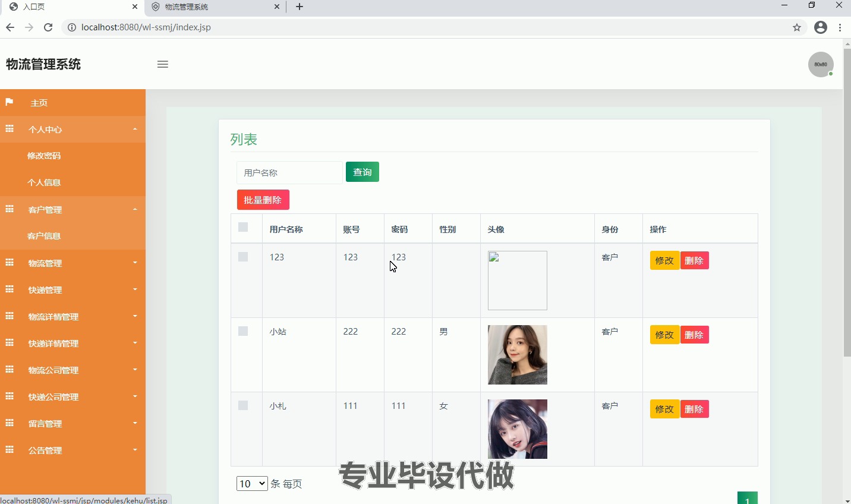Click 修改 for user 小站

click(665, 335)
